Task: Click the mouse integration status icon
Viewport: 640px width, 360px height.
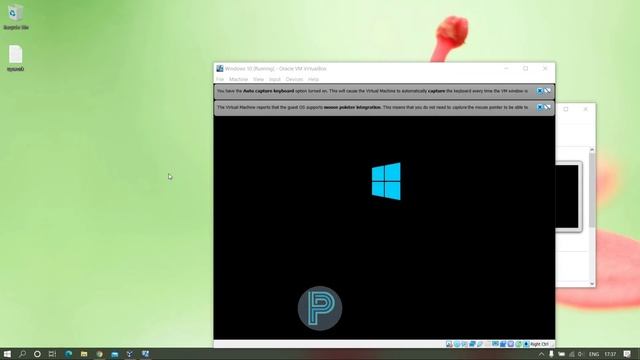Action: click(518, 344)
